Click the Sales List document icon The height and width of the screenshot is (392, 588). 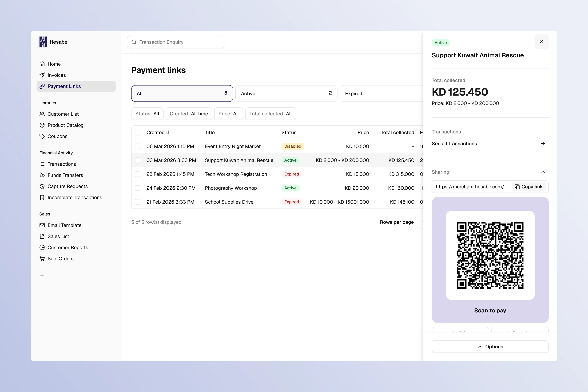point(42,236)
